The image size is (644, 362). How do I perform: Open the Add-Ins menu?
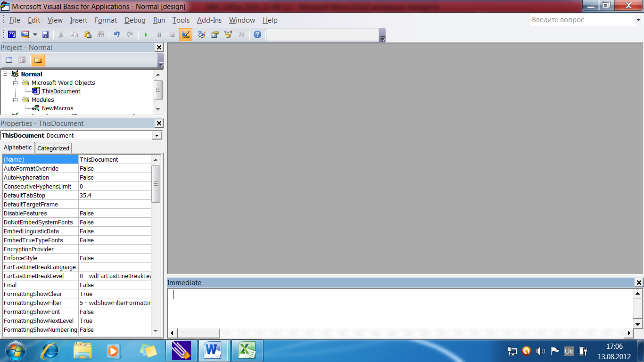(x=209, y=20)
